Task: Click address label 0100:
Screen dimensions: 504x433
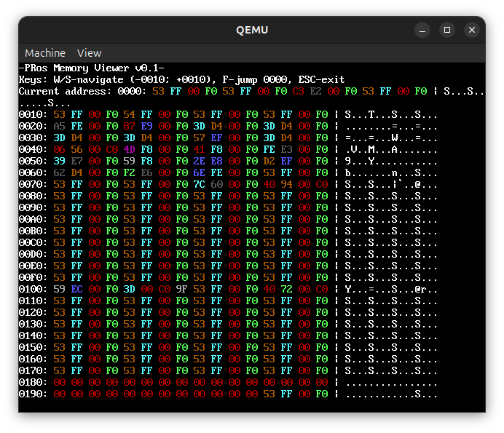Action: [33, 289]
